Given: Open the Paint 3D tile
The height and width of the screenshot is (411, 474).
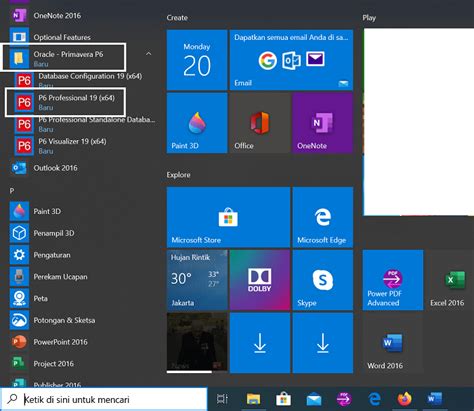Looking at the screenshot, I should [197, 123].
